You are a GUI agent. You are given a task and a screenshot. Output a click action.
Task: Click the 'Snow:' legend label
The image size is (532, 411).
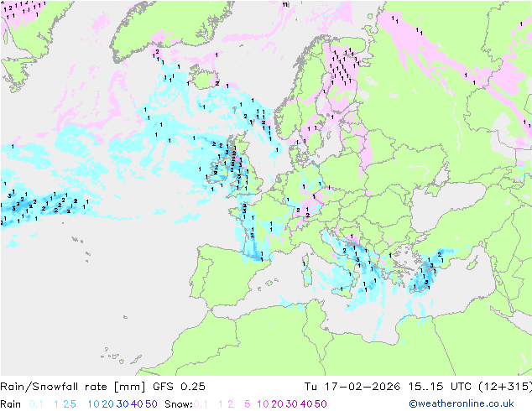pos(179,404)
